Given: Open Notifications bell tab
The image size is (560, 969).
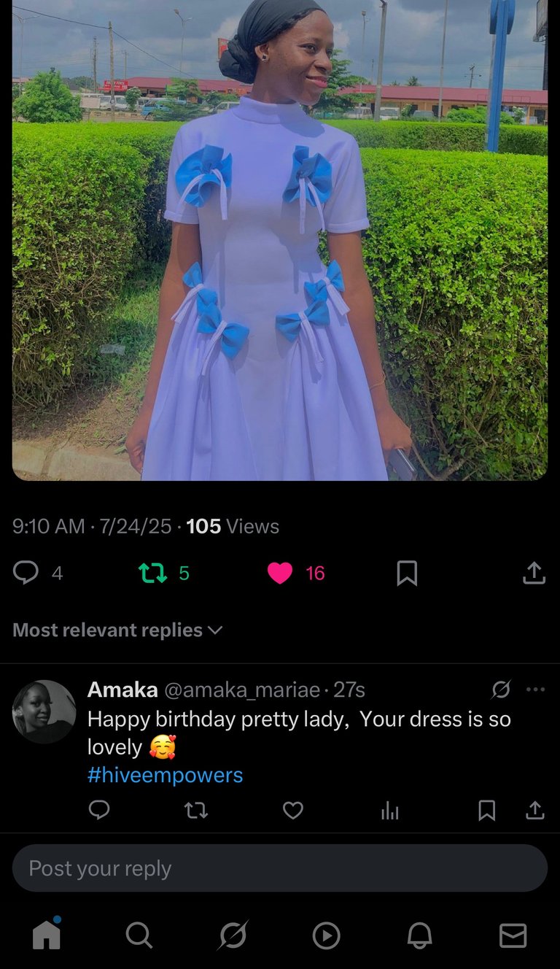Looking at the screenshot, I should point(419,935).
